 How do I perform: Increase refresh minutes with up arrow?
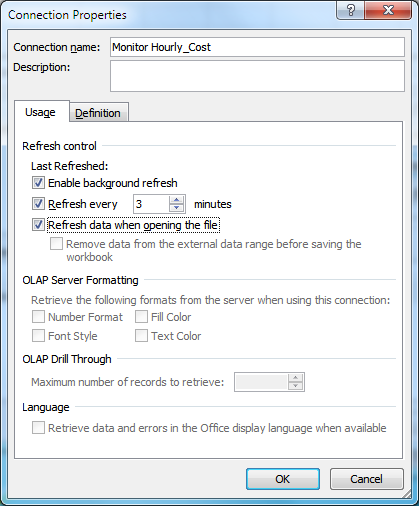click(x=176, y=200)
